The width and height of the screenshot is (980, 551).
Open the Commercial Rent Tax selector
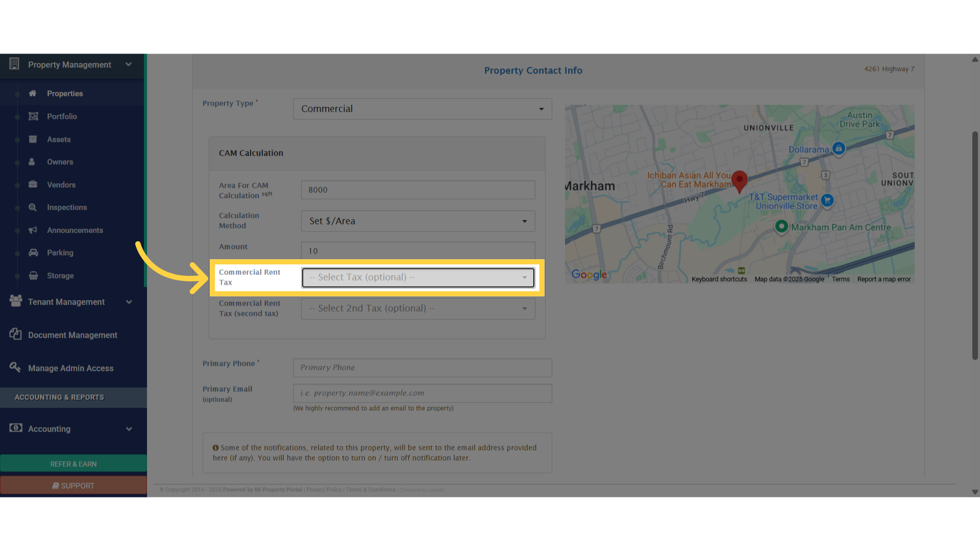coord(418,277)
